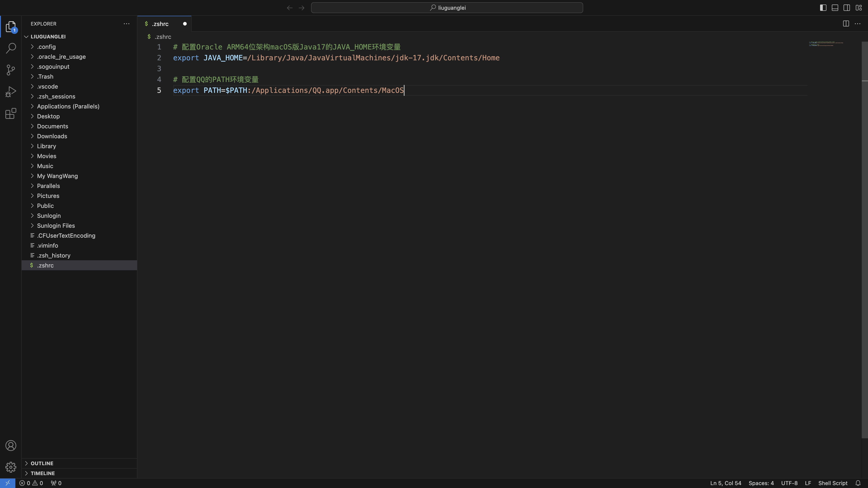Collapse the LIUGUANGLEI root folder
Viewport: 868px width, 488px height.
[79, 36]
